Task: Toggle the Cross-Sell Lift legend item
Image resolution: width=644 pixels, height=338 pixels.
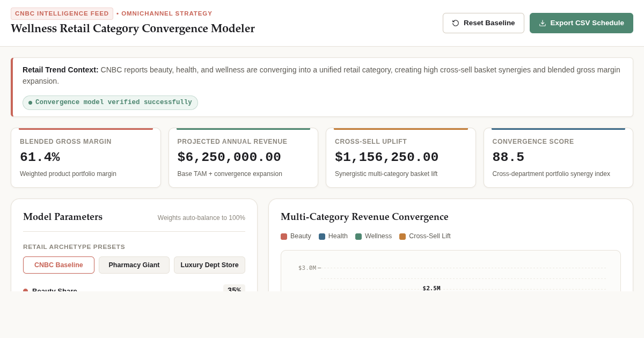Action: point(425,236)
